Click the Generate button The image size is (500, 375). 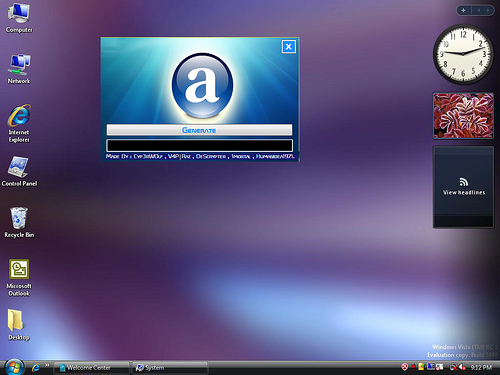[x=199, y=130]
